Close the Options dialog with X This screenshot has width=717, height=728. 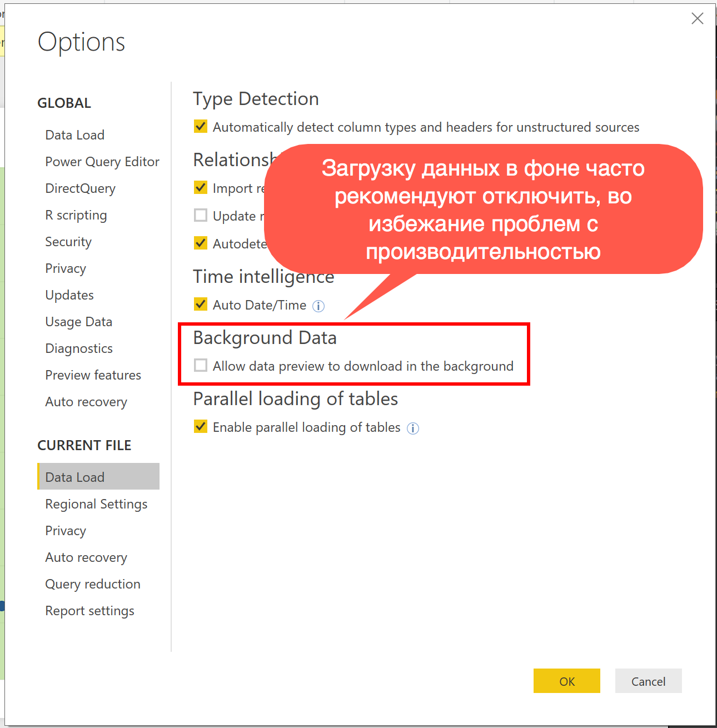coord(697,18)
